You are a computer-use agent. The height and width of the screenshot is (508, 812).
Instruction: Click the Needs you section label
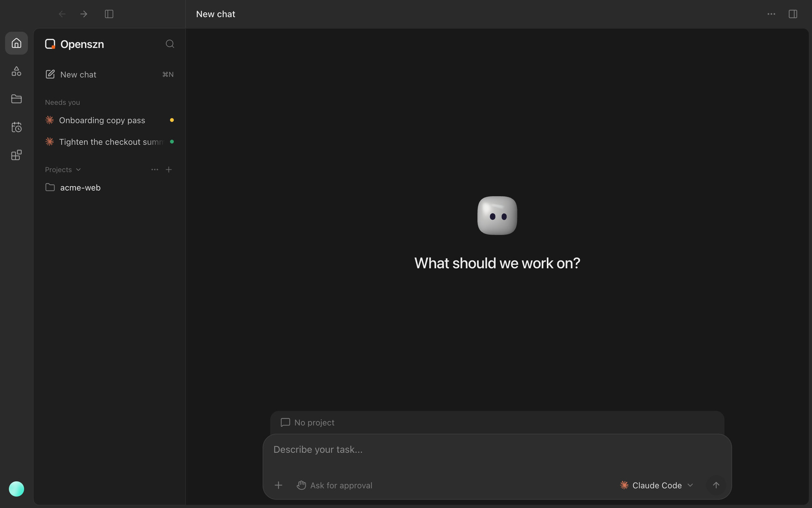pos(63,102)
